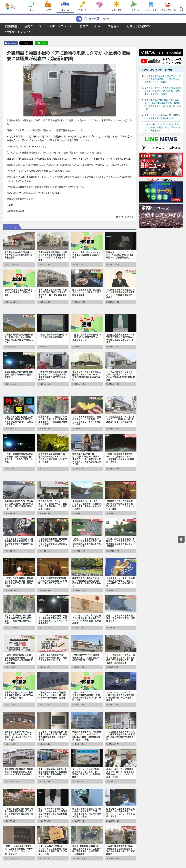This screenshot has width=186, height=868.
Task: Open 【続報】雌阿寒岳 10/25 15:35 card
Action: (x=53, y=331)
